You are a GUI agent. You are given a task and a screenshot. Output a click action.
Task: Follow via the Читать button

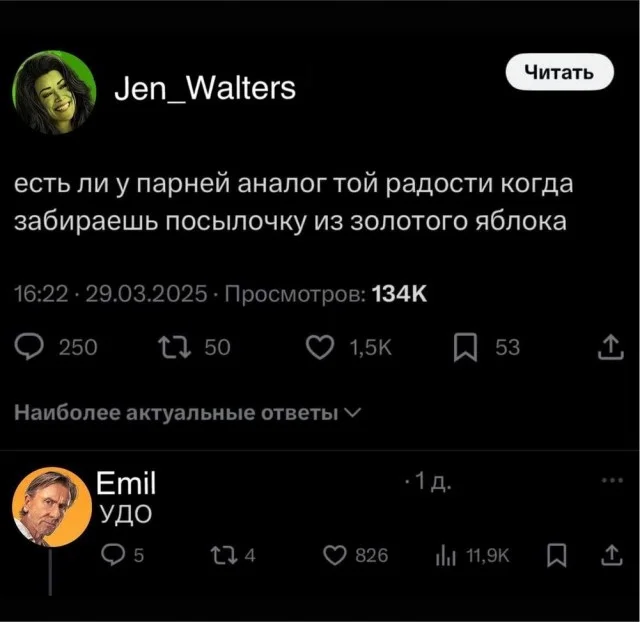tap(560, 72)
